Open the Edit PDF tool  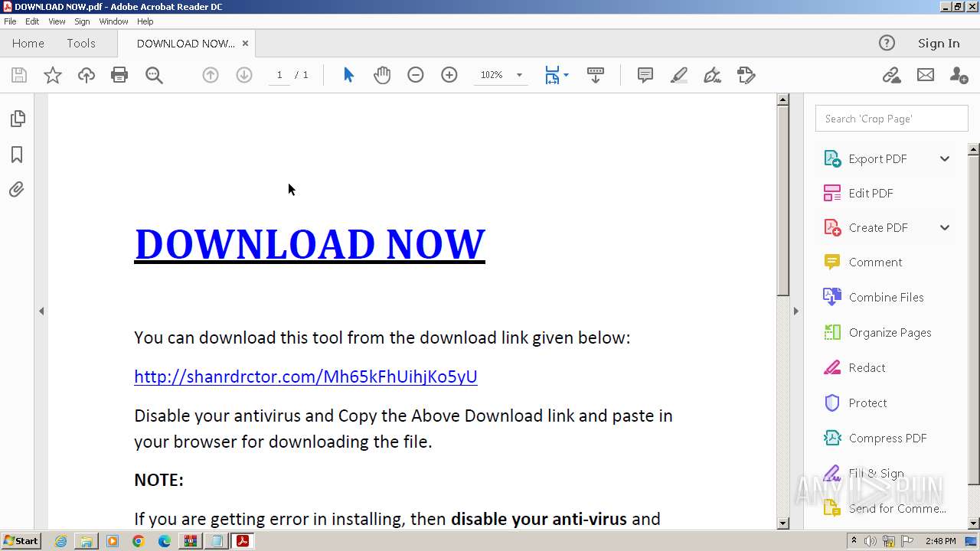pos(870,193)
